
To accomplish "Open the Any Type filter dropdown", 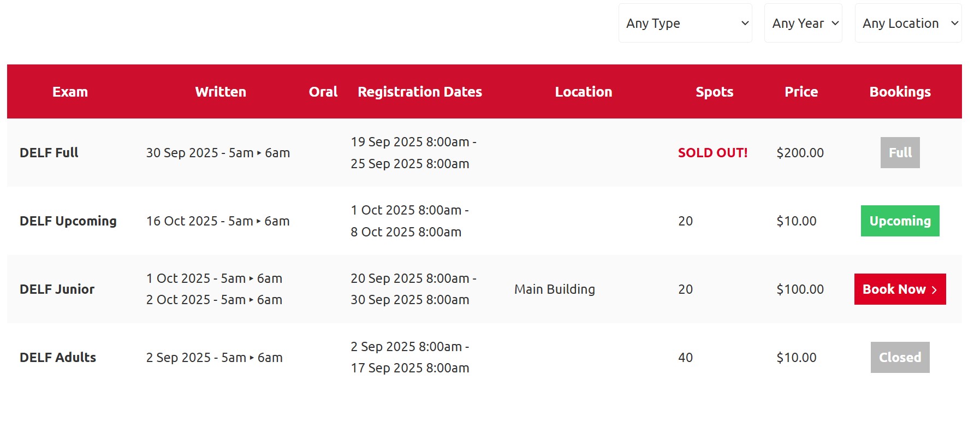I will pos(685,23).
